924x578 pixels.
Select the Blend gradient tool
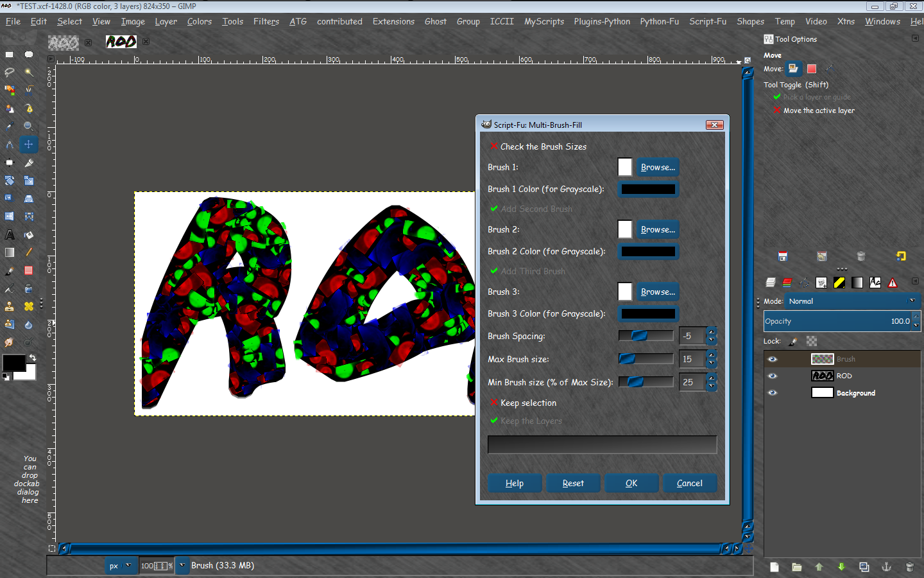(10, 252)
